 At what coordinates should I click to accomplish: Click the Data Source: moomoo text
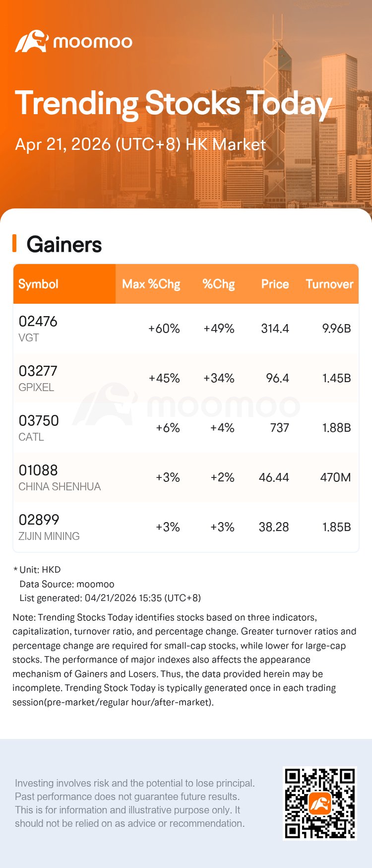click(x=66, y=584)
